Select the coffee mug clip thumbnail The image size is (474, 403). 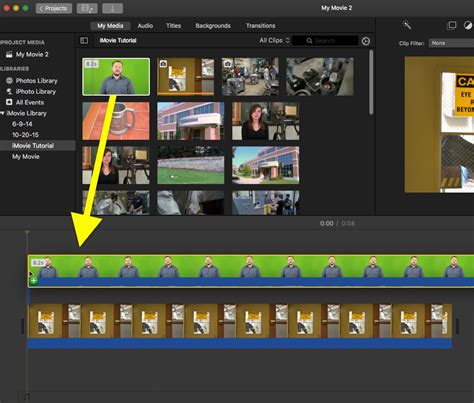coord(116,121)
